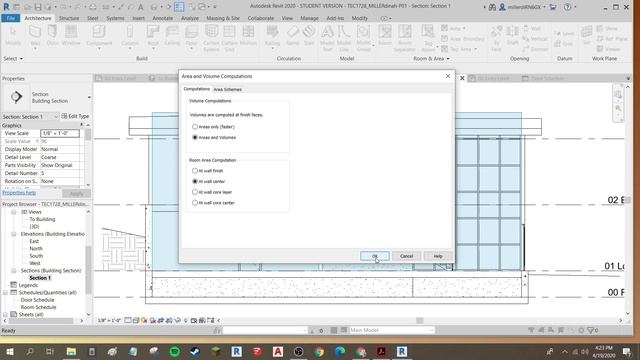Image resolution: width=640 pixels, height=360 pixels.
Task: Click the View Scale input field
Action: point(60,133)
